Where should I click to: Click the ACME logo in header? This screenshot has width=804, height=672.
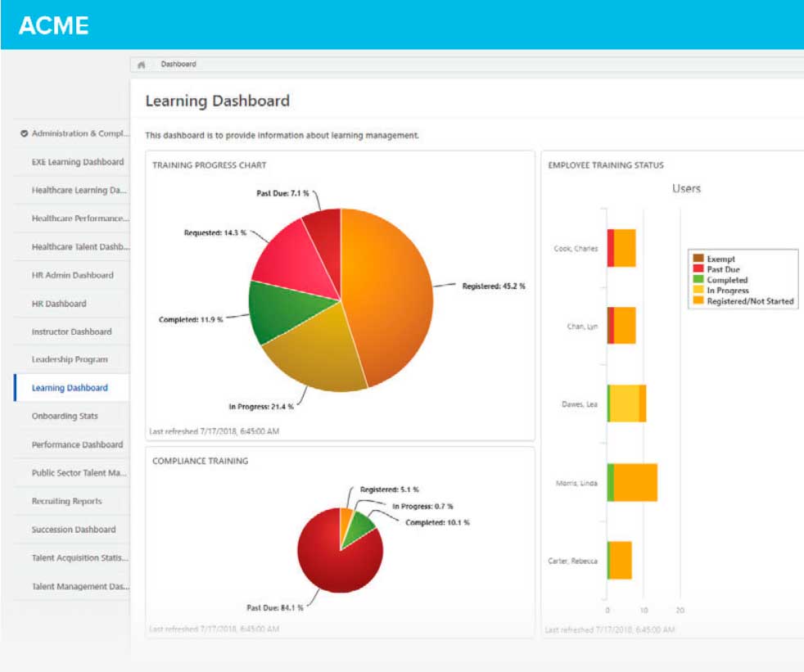[x=53, y=25]
